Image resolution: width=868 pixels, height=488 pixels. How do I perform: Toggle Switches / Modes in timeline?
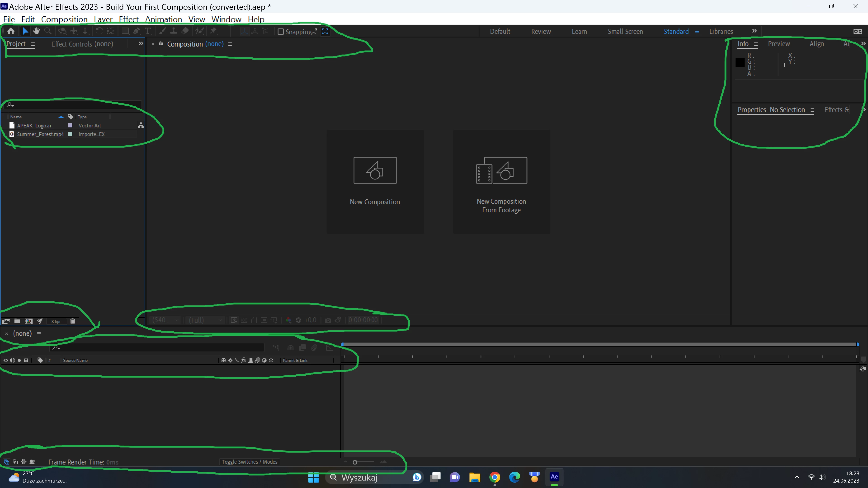249,462
